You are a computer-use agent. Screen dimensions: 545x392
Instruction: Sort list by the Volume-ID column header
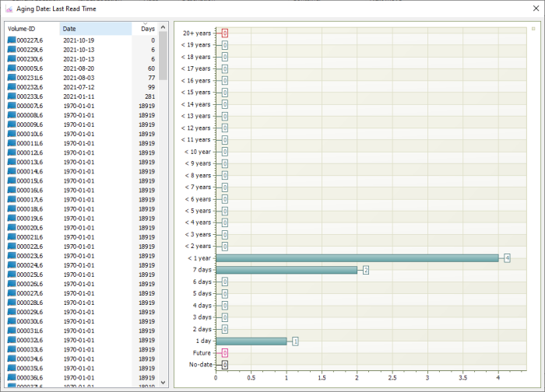tap(31, 29)
